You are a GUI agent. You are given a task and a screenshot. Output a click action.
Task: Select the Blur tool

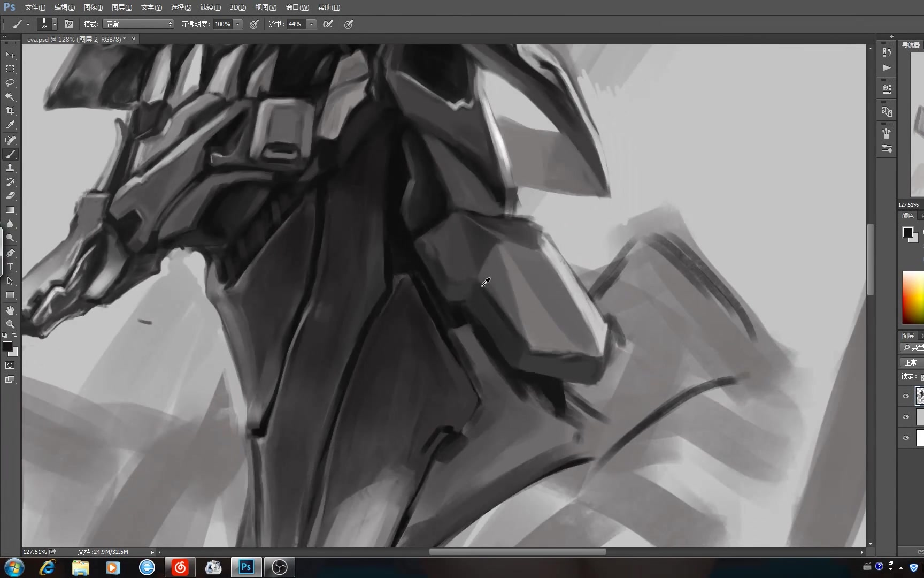coord(10,224)
